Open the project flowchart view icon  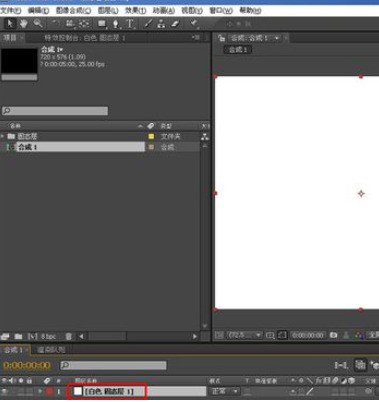(205, 136)
